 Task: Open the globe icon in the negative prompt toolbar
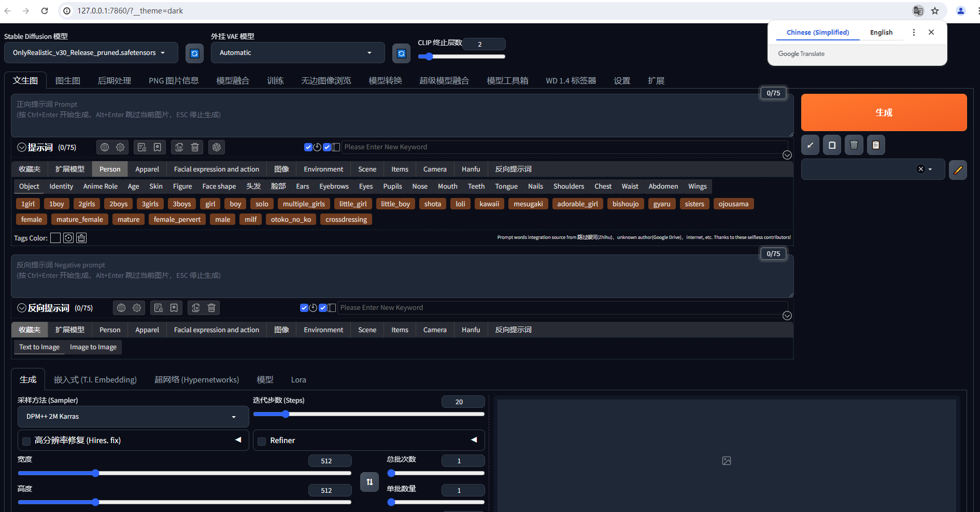[x=121, y=308]
